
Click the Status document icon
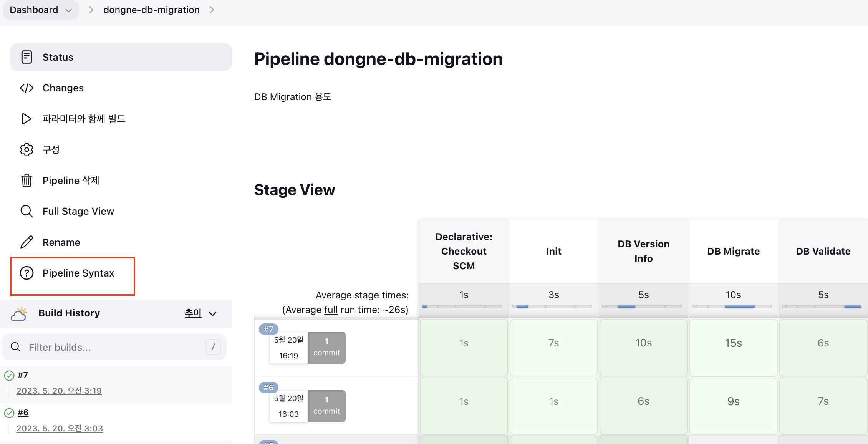27,57
